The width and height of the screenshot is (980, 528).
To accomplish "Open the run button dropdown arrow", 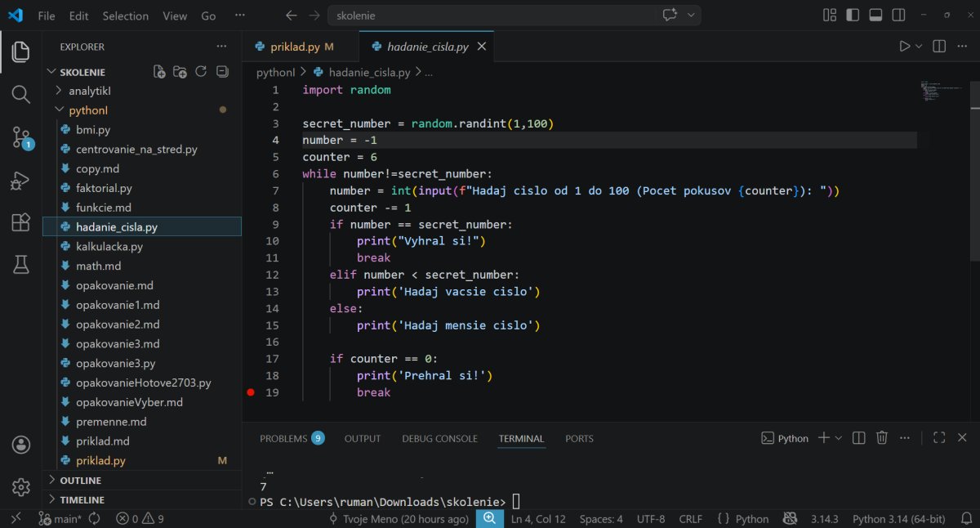I will (919, 47).
